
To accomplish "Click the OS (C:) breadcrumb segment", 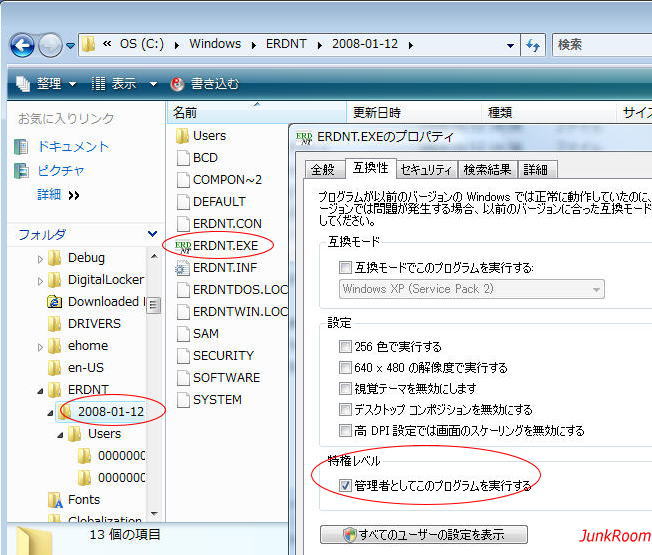I will pos(142,44).
